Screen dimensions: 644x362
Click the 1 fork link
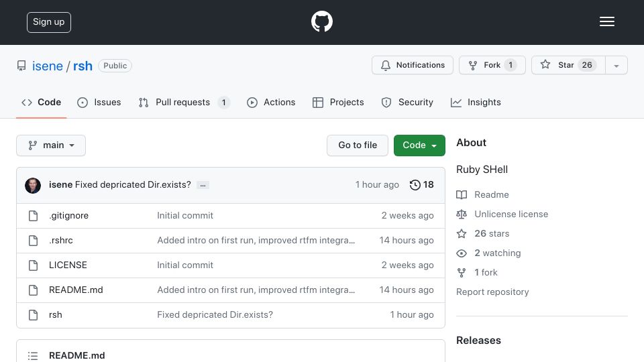pos(486,273)
